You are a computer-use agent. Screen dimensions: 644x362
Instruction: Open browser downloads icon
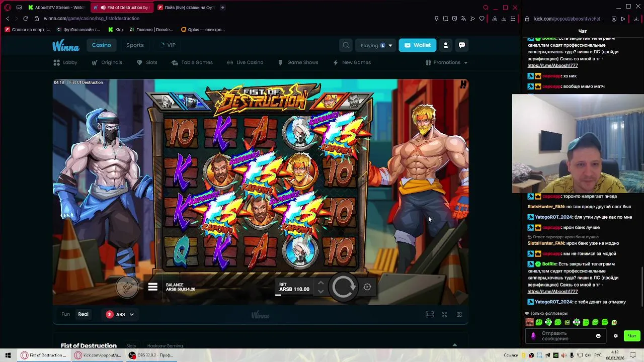point(504,19)
